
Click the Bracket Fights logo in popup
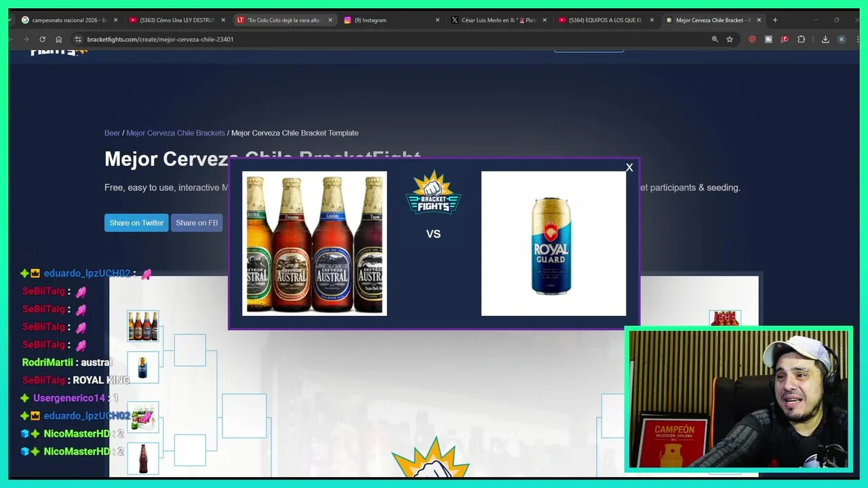click(433, 194)
